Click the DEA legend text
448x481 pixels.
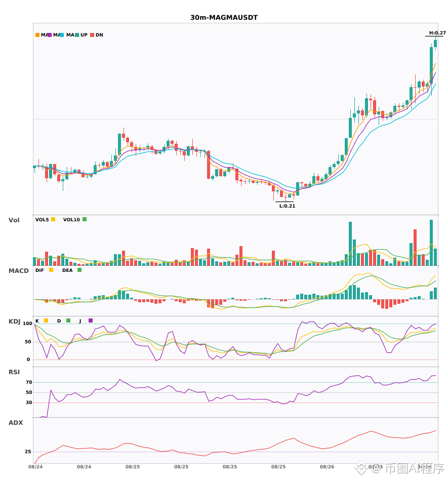click(x=67, y=270)
